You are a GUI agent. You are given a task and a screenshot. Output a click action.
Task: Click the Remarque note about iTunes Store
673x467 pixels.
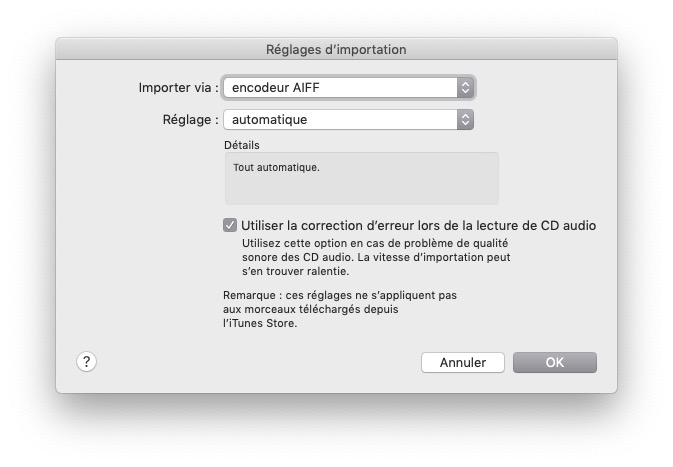tap(340, 309)
